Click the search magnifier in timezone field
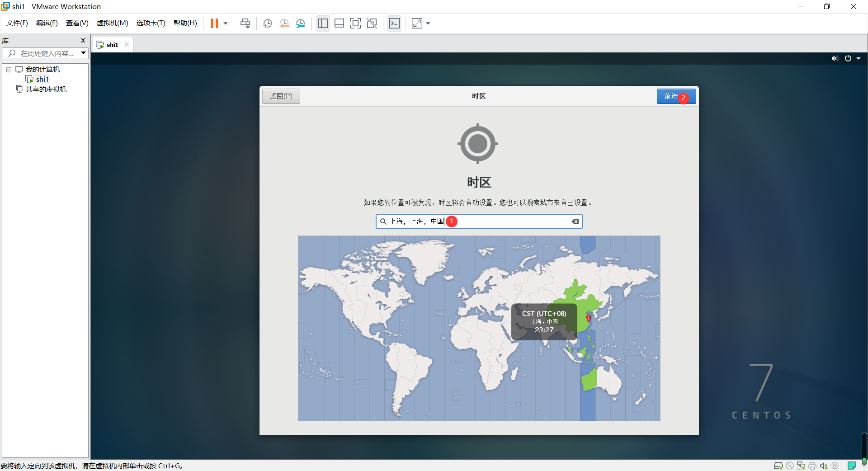The height and width of the screenshot is (471, 868). (x=383, y=221)
